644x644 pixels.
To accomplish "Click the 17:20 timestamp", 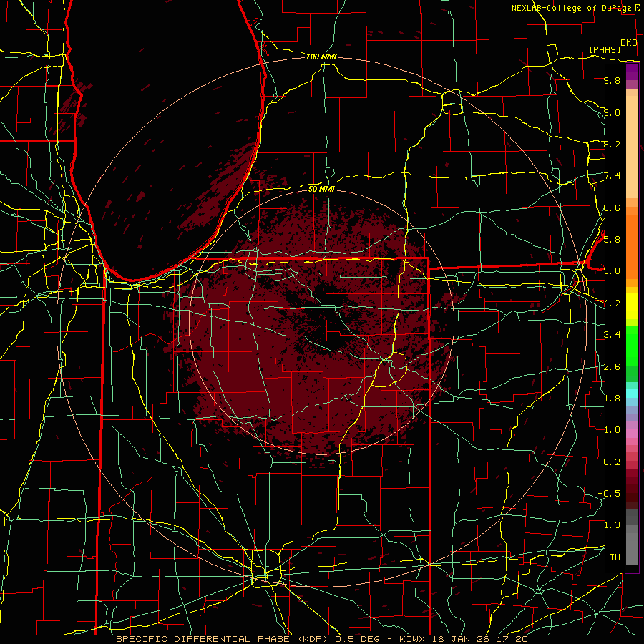I will coord(514,639).
